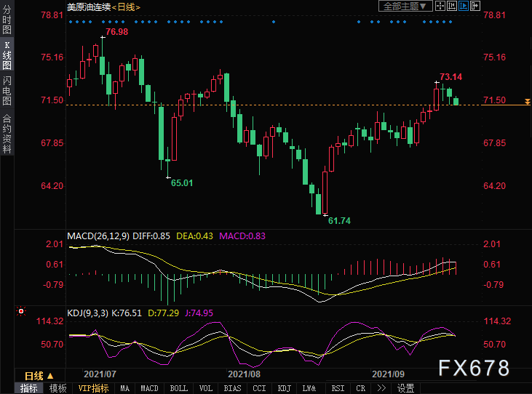Apply the VOL indicator
532x394 pixels.
click(x=206, y=388)
